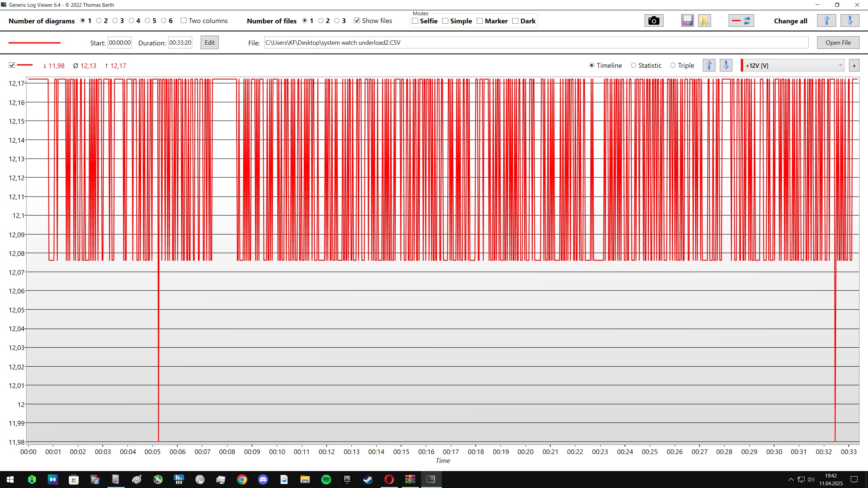The height and width of the screenshot is (488, 868).
Task: Uncheck the Show files checkbox
Action: point(357,21)
